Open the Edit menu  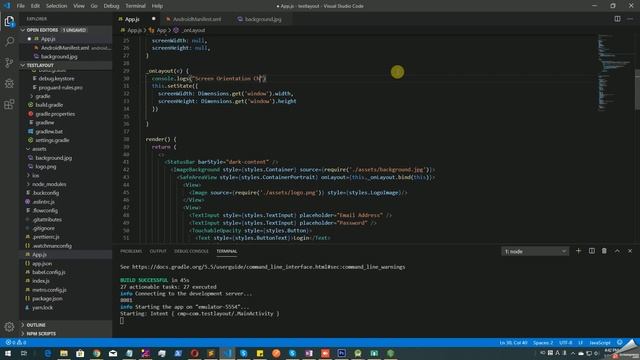pyautogui.click(x=36, y=6)
